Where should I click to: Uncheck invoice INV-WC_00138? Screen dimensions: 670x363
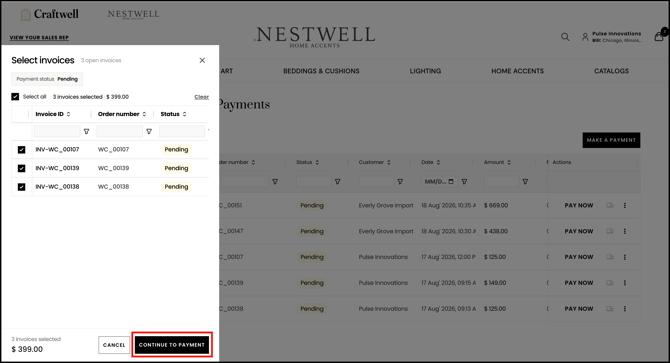click(x=21, y=187)
